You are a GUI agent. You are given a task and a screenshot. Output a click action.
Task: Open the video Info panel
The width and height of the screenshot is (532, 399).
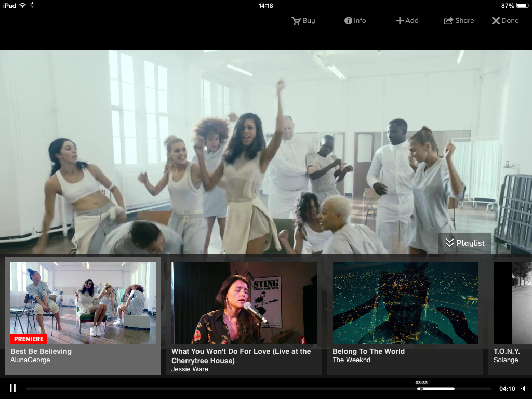(355, 21)
